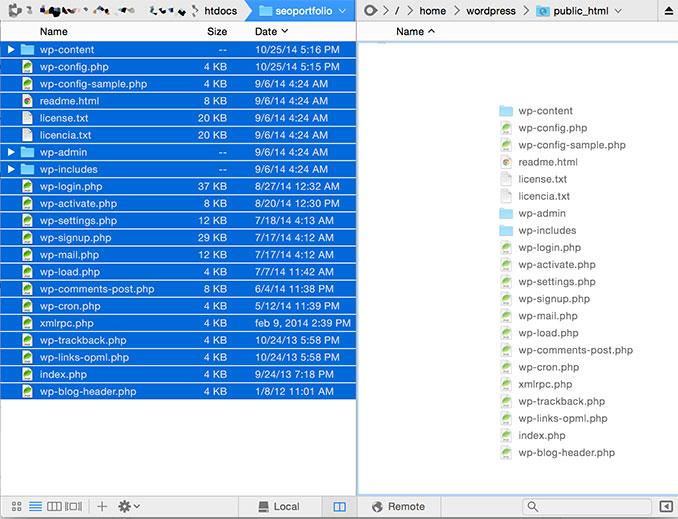This screenshot has height=519, width=678.
Task: Click the 37 KB size of wp-login.php
Action: 212,186
